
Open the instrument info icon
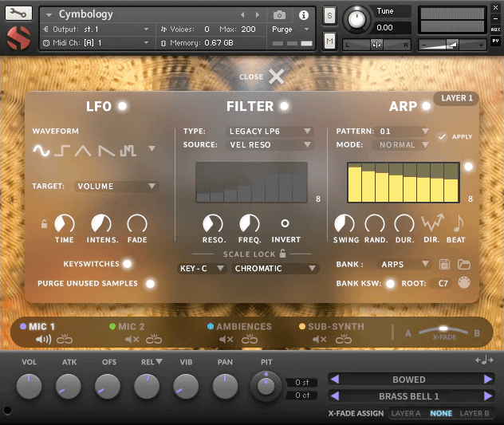(303, 15)
